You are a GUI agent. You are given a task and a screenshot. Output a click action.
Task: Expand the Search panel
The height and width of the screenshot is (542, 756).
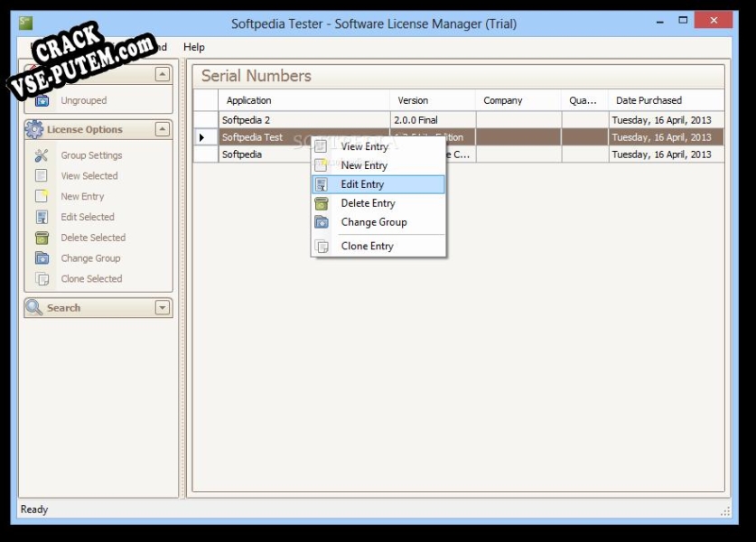point(163,307)
